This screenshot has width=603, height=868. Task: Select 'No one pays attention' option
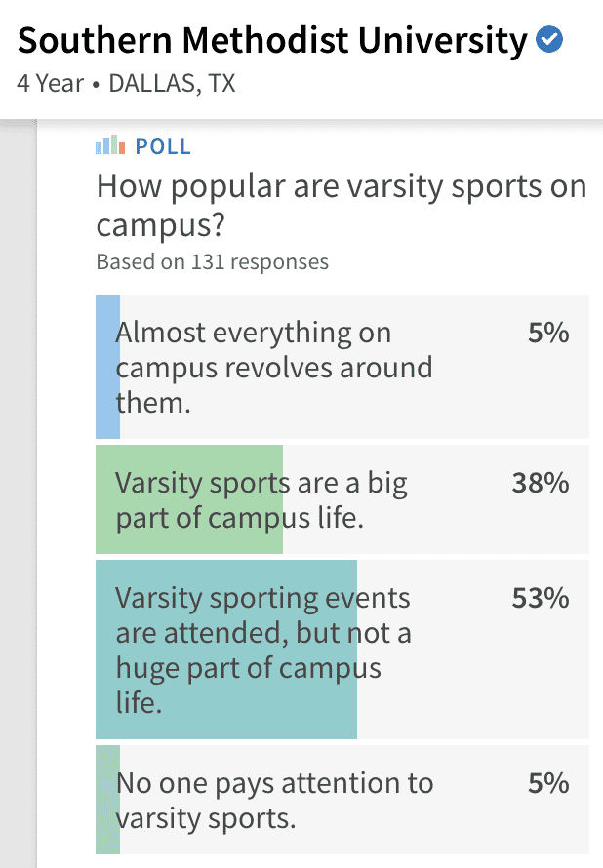point(342,800)
